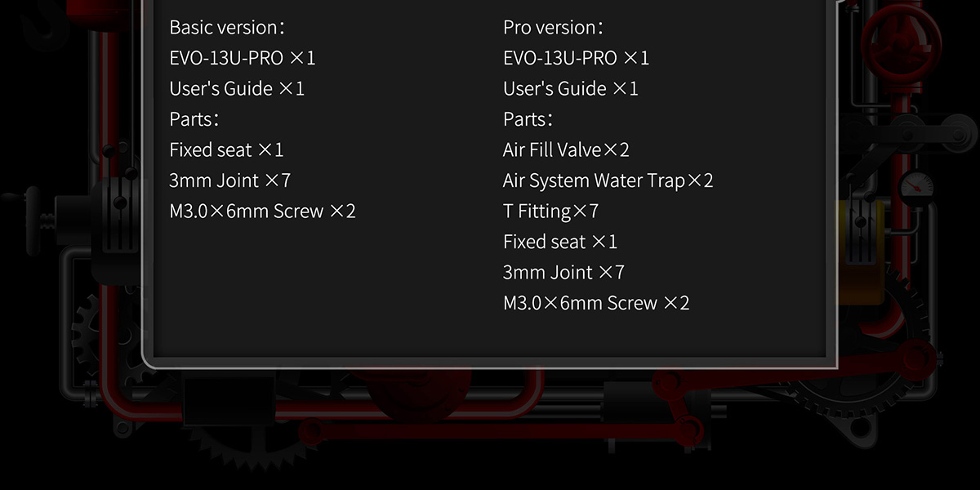Click Basic 'Fixed seat ×1' line
Screen dimensions: 980x490
[x=226, y=149]
